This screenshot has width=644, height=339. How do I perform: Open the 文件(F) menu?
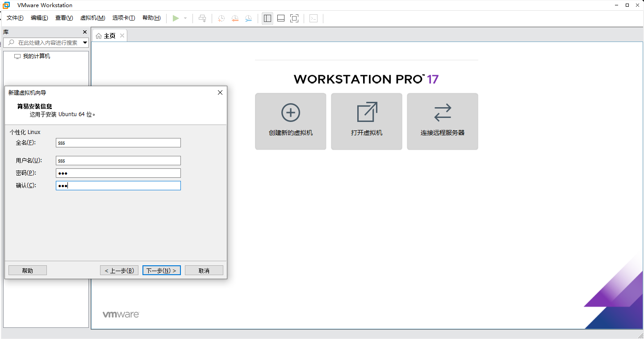click(x=15, y=18)
